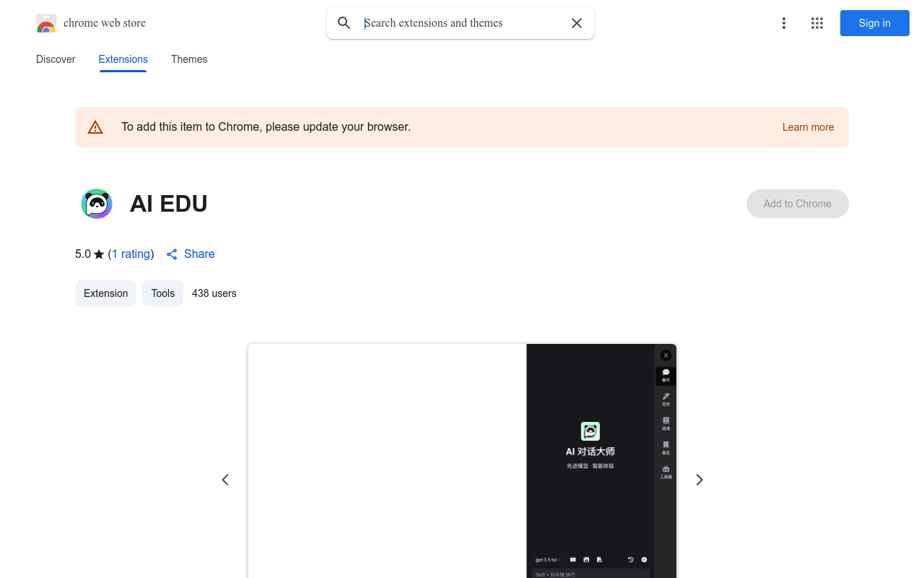The height and width of the screenshot is (578, 924).
Task: Clear the search box with X icon
Action: click(577, 23)
